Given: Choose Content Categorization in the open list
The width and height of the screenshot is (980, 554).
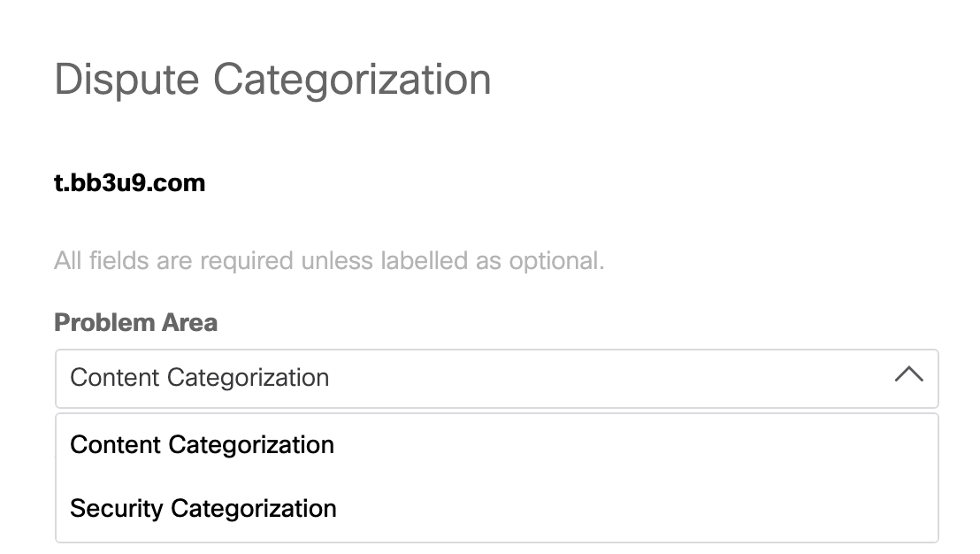Looking at the screenshot, I should click(x=202, y=444).
